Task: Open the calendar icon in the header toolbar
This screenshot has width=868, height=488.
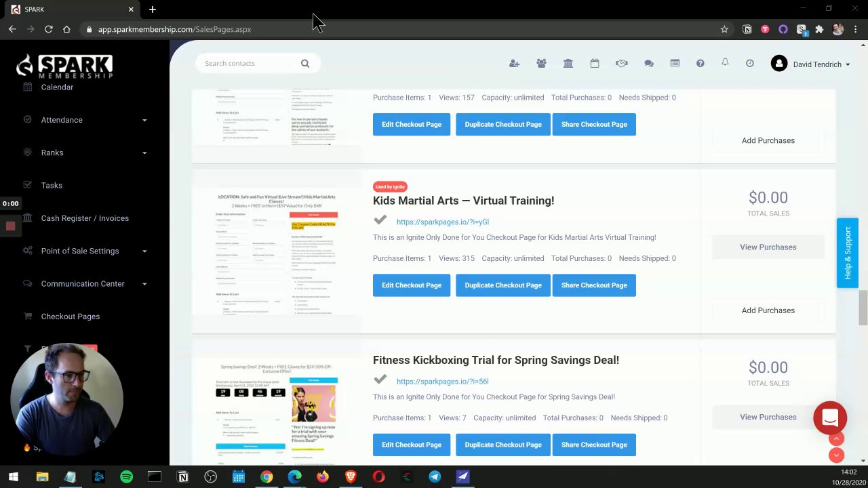Action: [x=595, y=64]
